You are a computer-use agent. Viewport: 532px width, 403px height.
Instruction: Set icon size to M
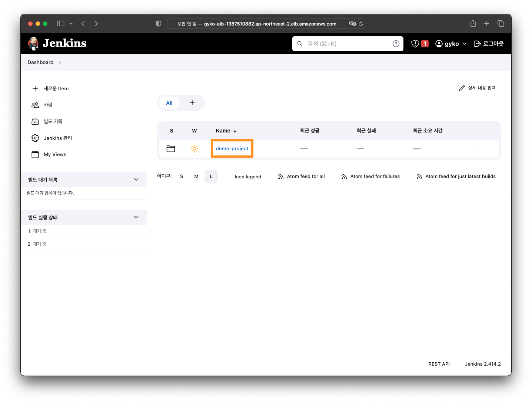tap(196, 177)
